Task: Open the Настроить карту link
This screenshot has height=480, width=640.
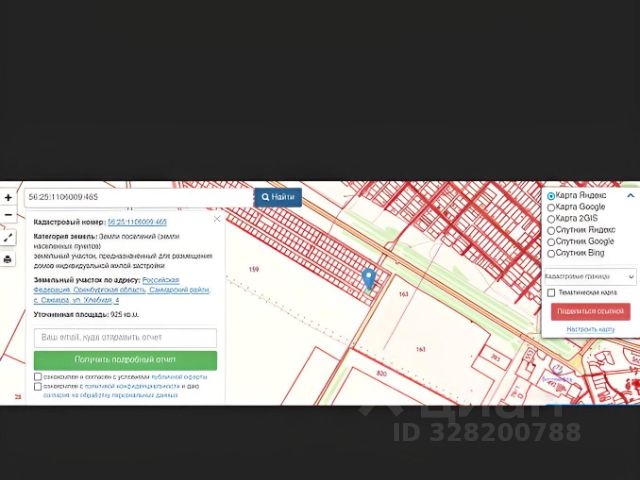Action: (x=591, y=329)
